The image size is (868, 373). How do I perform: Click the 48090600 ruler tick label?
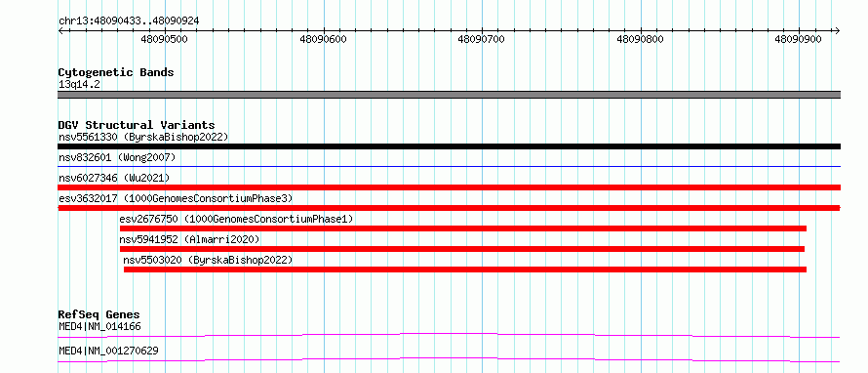point(323,39)
